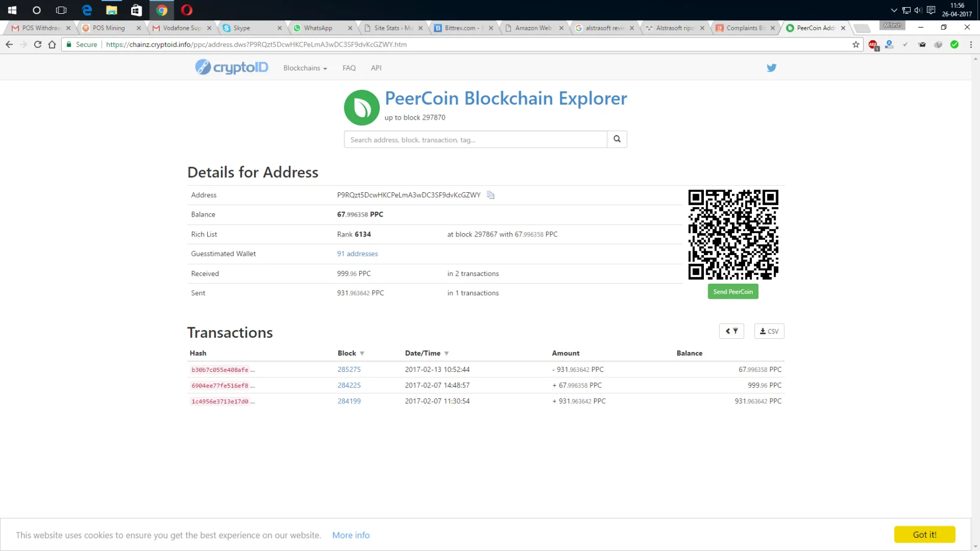Open Task View on taskbar
This screenshot has width=980, height=551.
pyautogui.click(x=61, y=10)
